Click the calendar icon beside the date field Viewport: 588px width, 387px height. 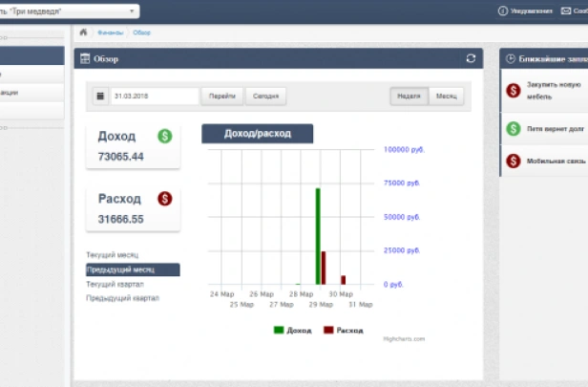coord(101,97)
